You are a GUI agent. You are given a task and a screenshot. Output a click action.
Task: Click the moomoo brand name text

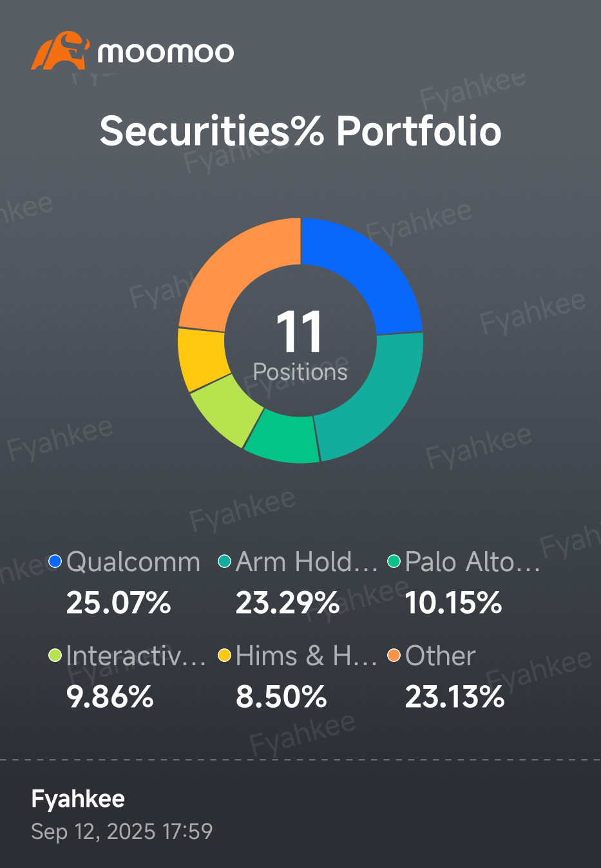[166, 52]
